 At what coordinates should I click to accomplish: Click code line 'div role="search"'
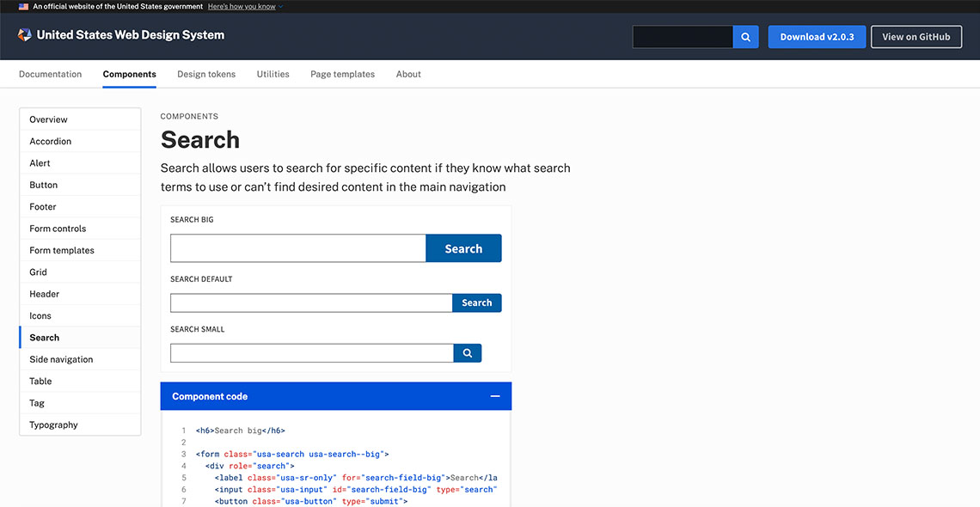tap(249, 466)
